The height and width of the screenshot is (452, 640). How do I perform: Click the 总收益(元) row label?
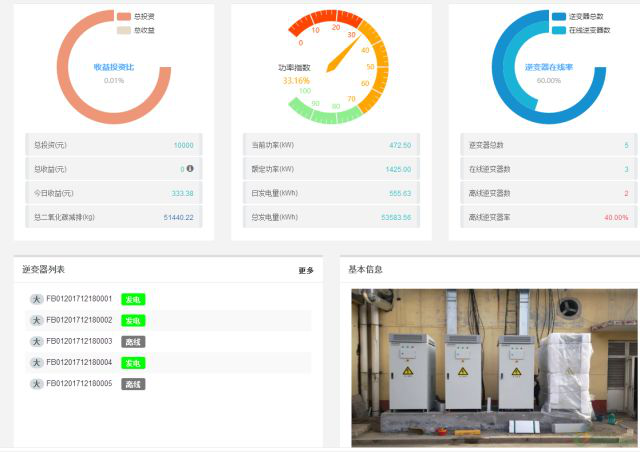point(50,169)
